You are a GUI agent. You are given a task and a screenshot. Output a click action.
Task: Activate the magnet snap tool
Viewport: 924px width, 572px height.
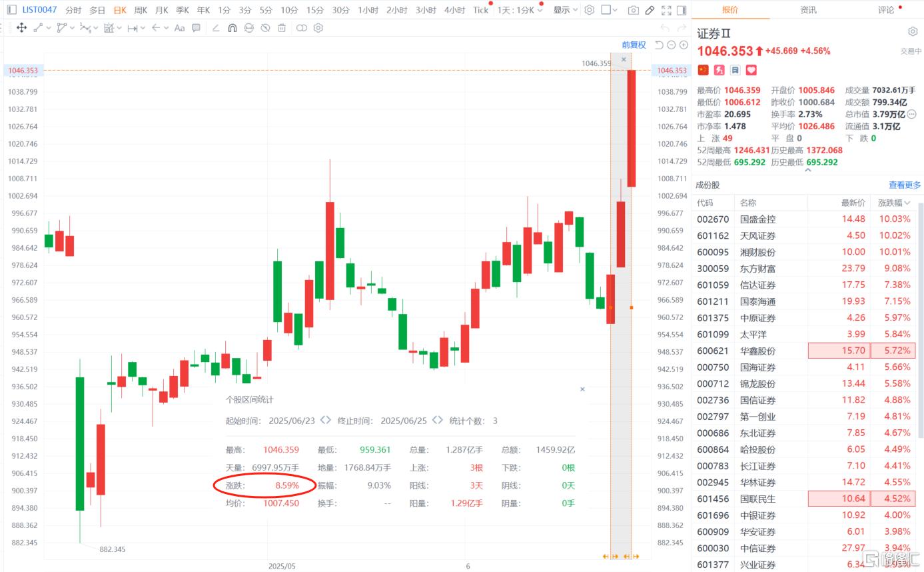[x=232, y=28]
